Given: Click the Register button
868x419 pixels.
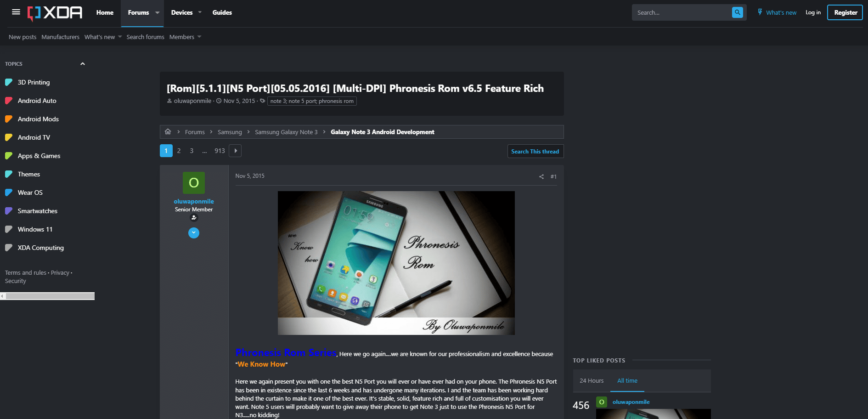Looking at the screenshot, I should (x=845, y=12).
